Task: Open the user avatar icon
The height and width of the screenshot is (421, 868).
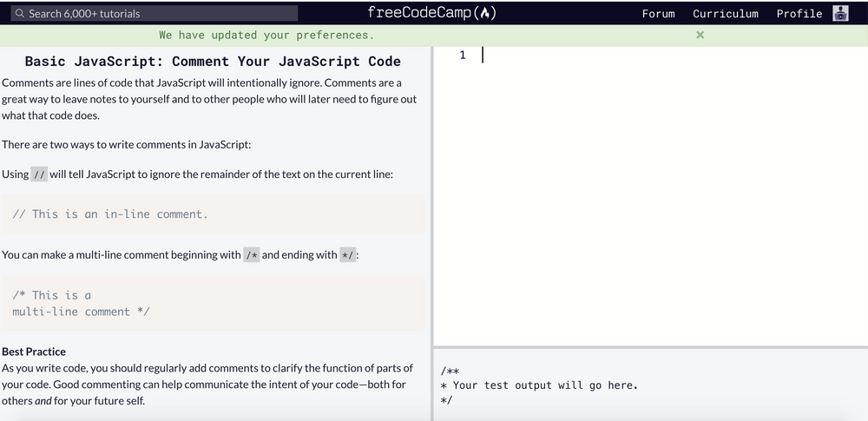Action: 840,13
